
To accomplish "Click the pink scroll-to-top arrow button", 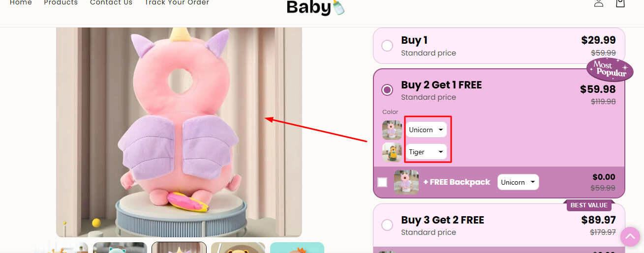I will coord(630,237).
